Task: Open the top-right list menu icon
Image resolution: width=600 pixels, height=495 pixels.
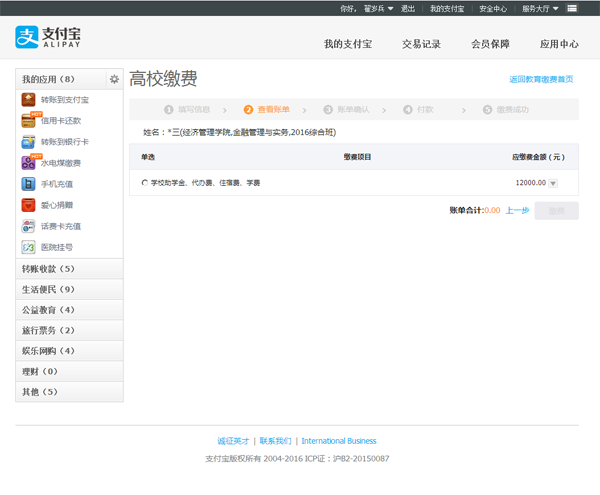Action: coord(572,8)
